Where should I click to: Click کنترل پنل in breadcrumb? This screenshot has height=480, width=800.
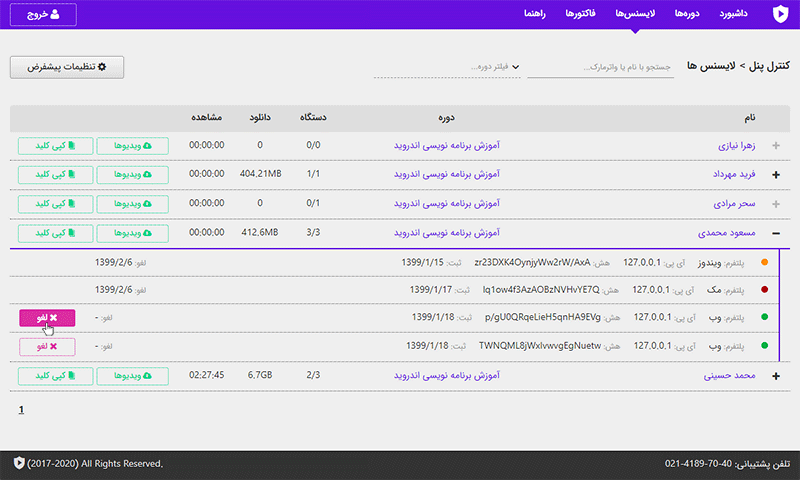(769, 66)
